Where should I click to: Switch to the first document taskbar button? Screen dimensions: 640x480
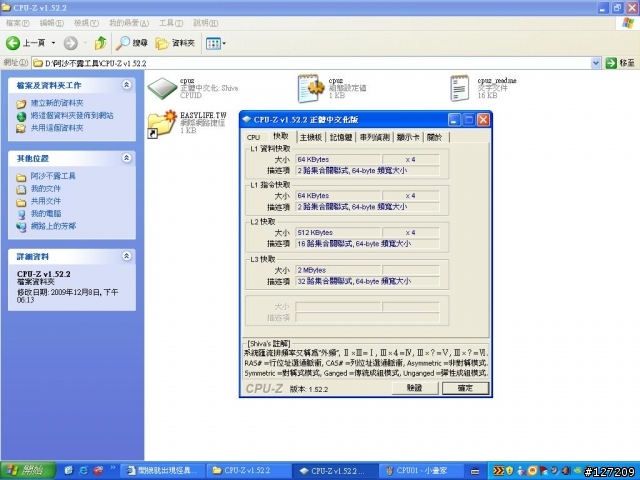(x=163, y=471)
